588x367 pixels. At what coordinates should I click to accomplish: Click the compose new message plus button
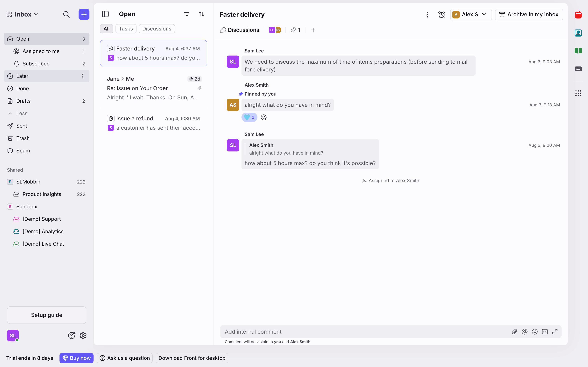point(84,14)
